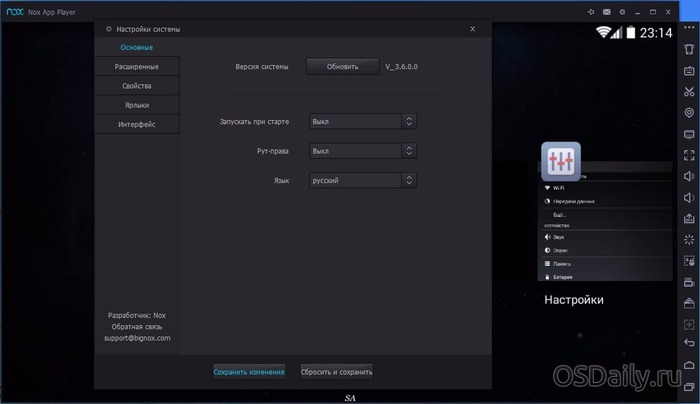Click the envelope icon in title bar
This screenshot has height=404, width=700.
point(606,11)
